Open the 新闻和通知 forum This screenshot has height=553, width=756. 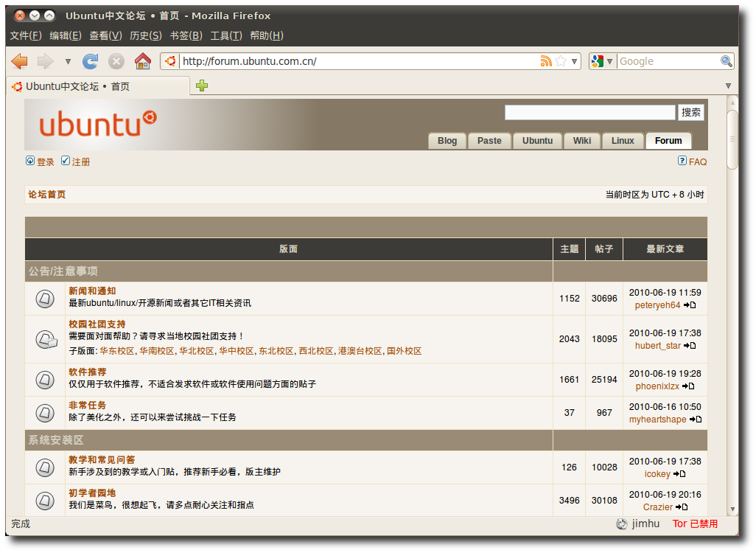tap(92, 291)
